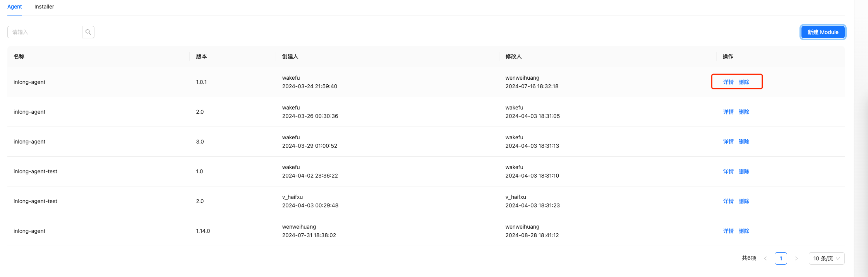Delete inlong-agent version 1.14.0

[744, 231]
